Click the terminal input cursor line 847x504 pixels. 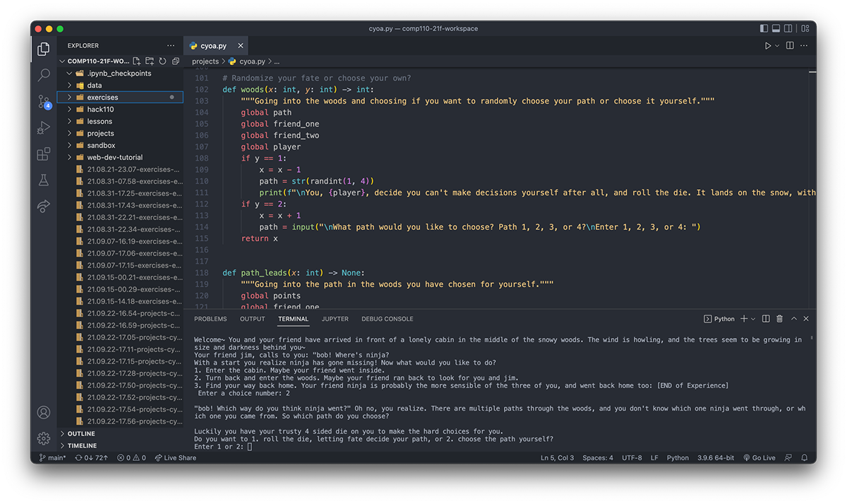pos(250,447)
